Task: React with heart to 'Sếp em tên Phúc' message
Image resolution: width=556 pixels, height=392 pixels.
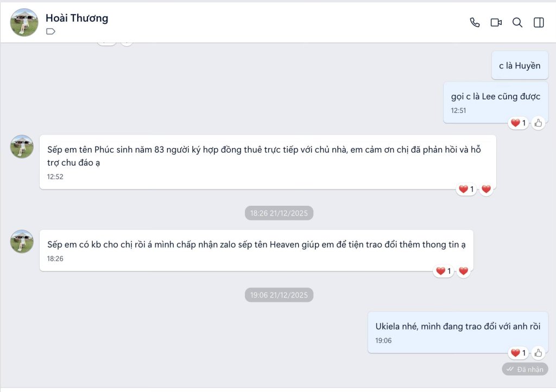Action: tap(486, 189)
